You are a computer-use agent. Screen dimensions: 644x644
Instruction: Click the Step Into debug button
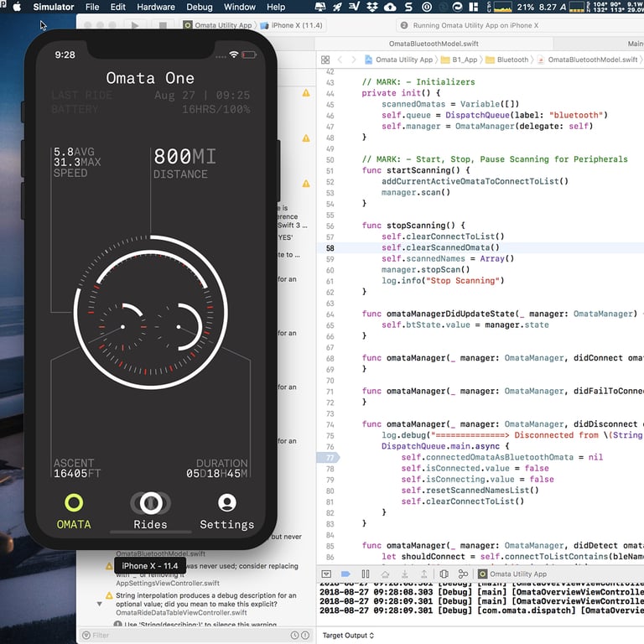[404, 574]
